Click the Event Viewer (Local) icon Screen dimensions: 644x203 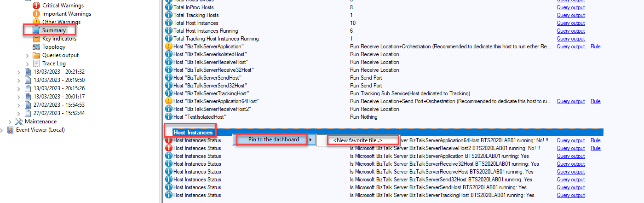coord(10,130)
